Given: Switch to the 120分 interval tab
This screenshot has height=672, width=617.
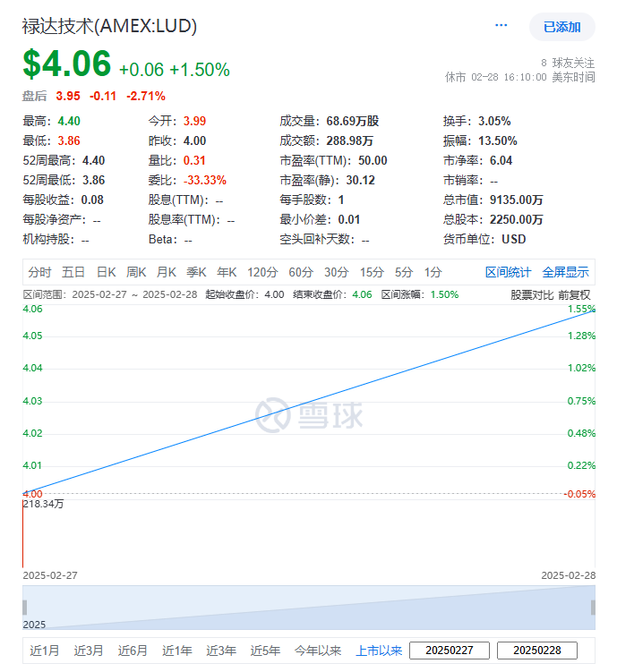Looking at the screenshot, I should (262, 272).
